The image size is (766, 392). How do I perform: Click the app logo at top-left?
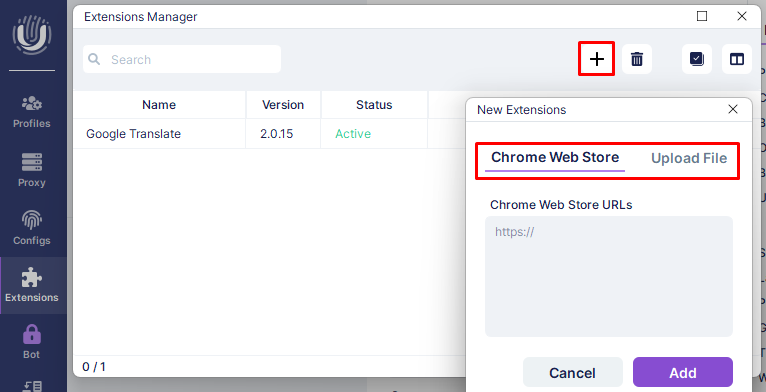(x=32, y=35)
